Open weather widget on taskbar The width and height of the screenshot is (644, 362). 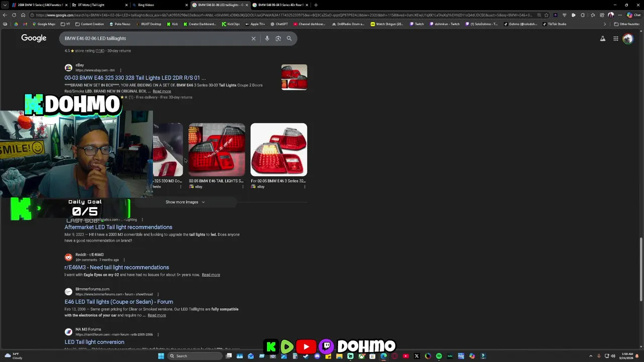13,356
